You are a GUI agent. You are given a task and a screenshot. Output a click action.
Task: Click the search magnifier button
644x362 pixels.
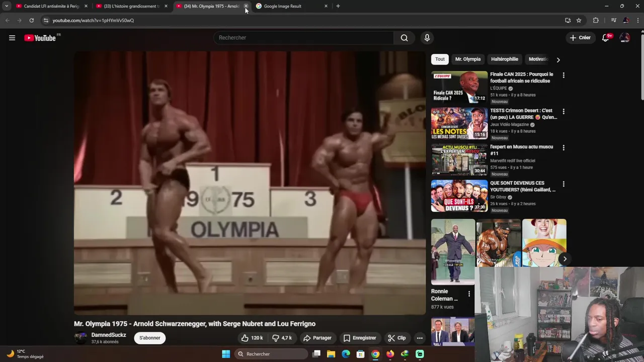click(x=404, y=38)
